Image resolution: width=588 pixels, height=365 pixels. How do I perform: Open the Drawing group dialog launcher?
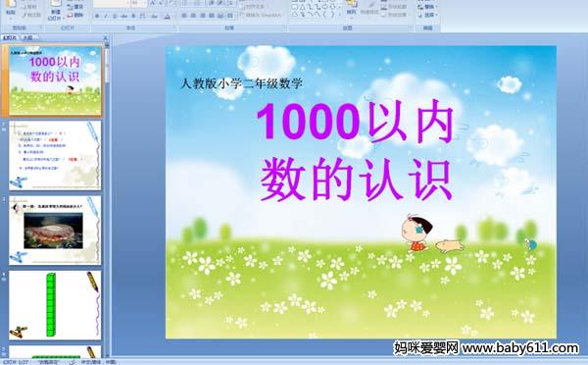411,27
